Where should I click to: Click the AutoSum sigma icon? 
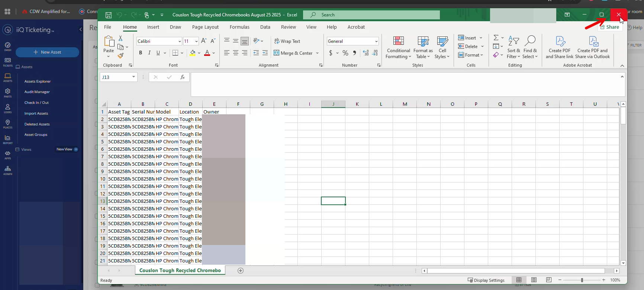pyautogui.click(x=496, y=38)
